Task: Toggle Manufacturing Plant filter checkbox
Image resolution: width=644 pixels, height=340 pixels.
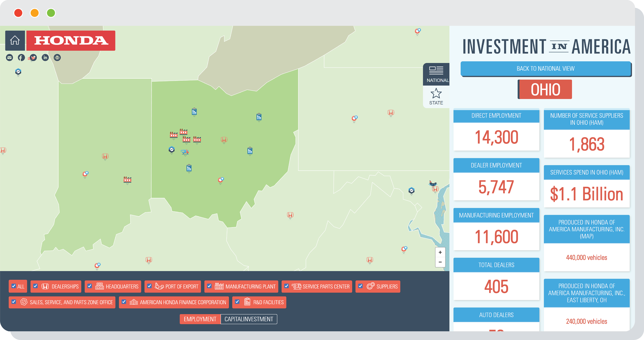Action: pyautogui.click(x=209, y=286)
